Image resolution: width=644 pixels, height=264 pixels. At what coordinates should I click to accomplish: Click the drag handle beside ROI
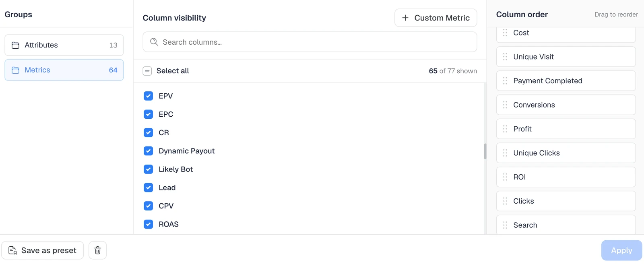[505, 177]
